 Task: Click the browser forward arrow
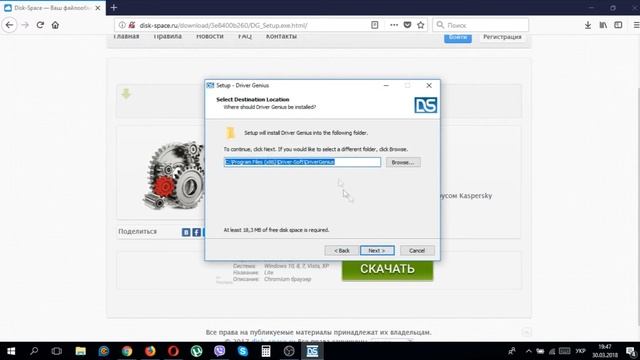tap(25, 25)
